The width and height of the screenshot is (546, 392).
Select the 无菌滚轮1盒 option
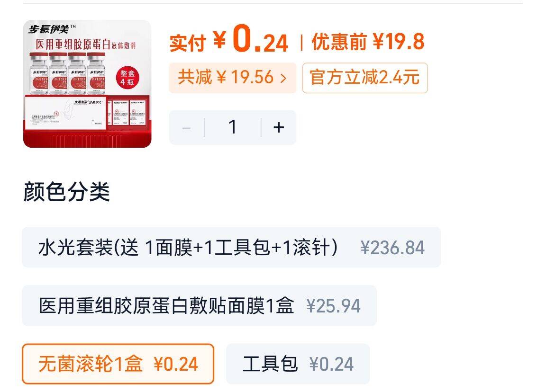coord(118,364)
